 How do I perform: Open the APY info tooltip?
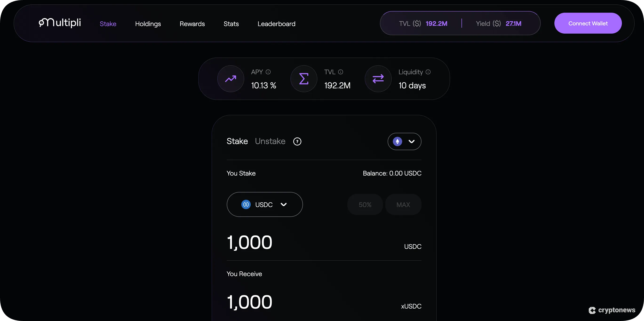click(269, 72)
